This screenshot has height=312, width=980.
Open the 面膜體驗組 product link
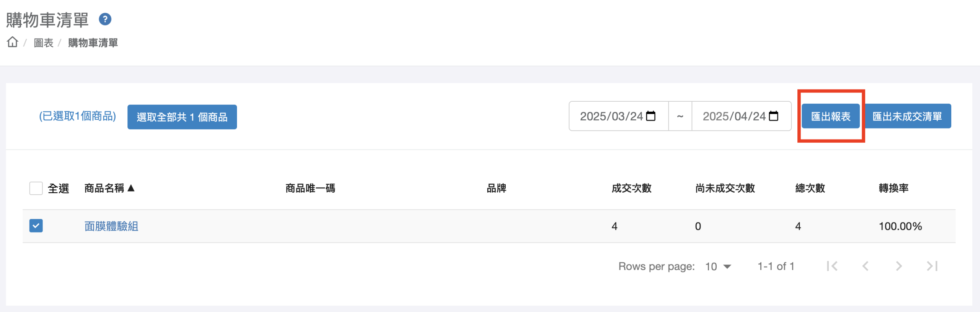pos(111,226)
